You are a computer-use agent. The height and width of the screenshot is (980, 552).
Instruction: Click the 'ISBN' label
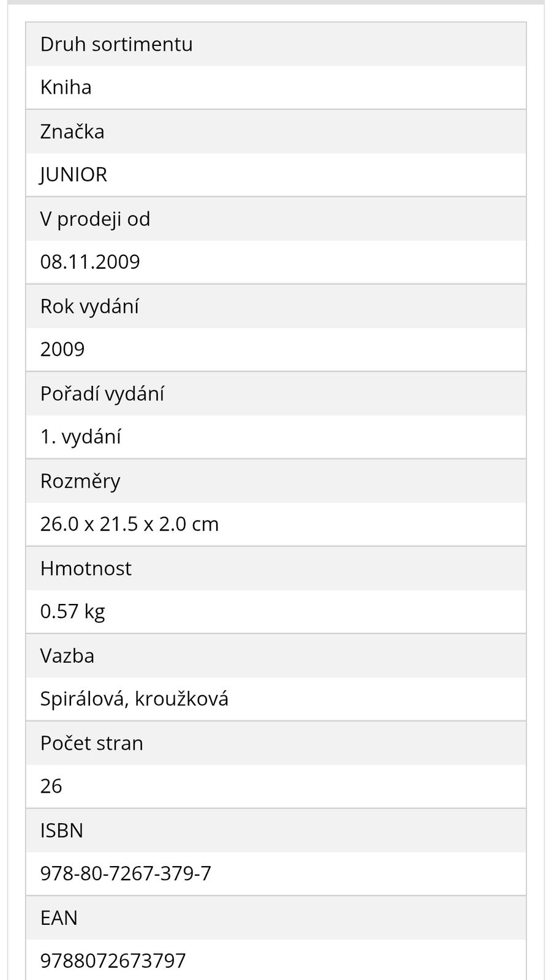61,831
